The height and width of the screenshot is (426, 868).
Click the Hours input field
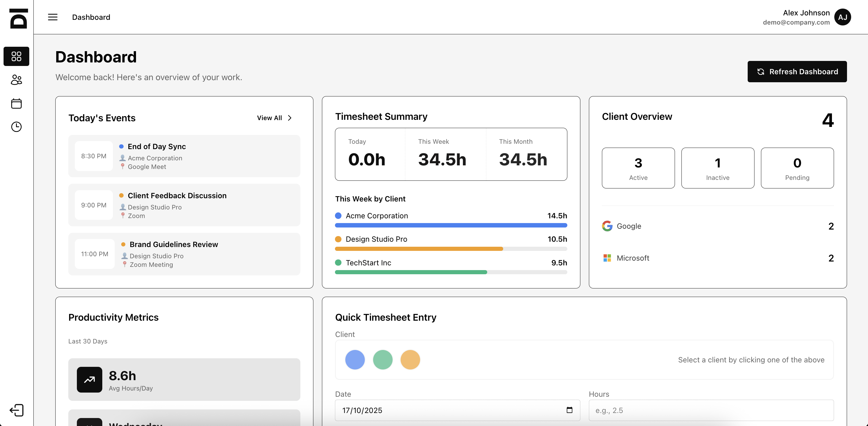pos(711,410)
